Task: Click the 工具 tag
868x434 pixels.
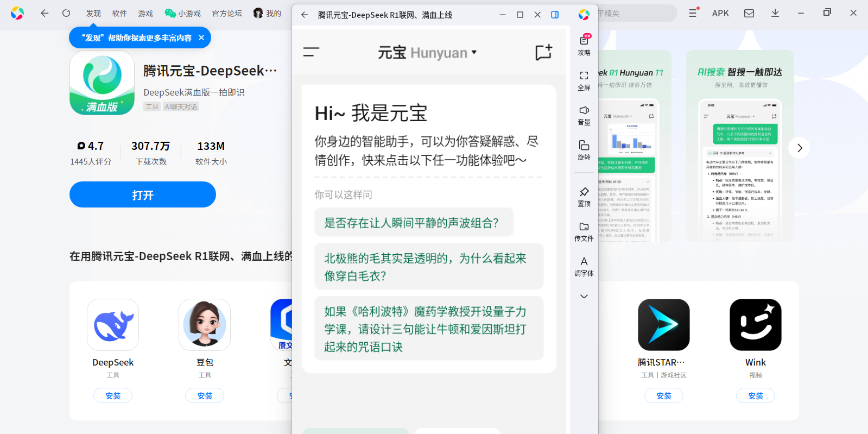Action: (152, 107)
